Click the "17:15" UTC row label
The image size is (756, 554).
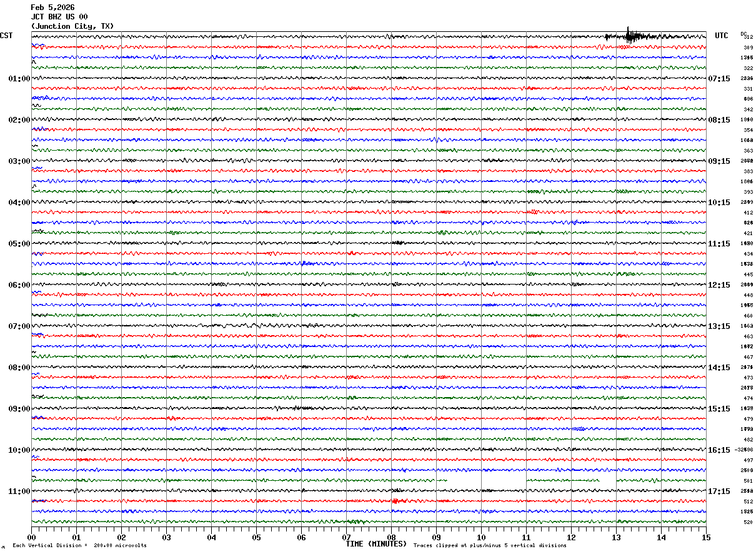pos(719,491)
